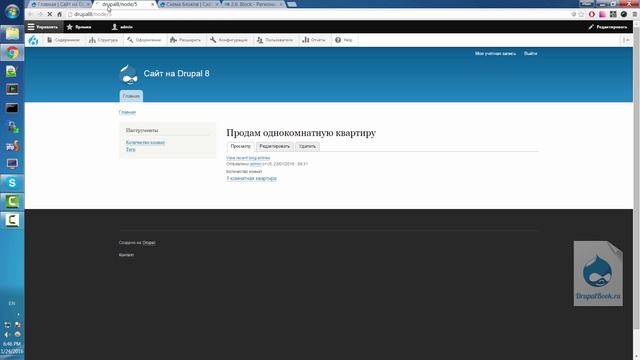Bookmark the page with star icon
The image size is (640, 360).
point(581,14)
